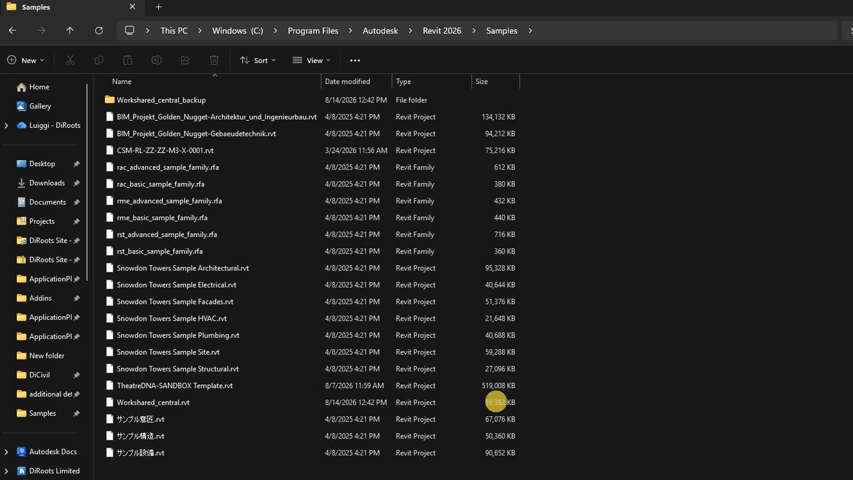Screen dimensions: 853x480
Task: Click the PC monitor icon in address bar
Action: point(129,30)
